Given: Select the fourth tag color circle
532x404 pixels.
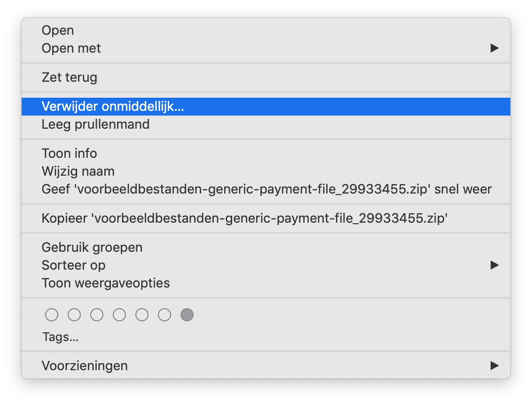Looking at the screenshot, I should (x=119, y=315).
